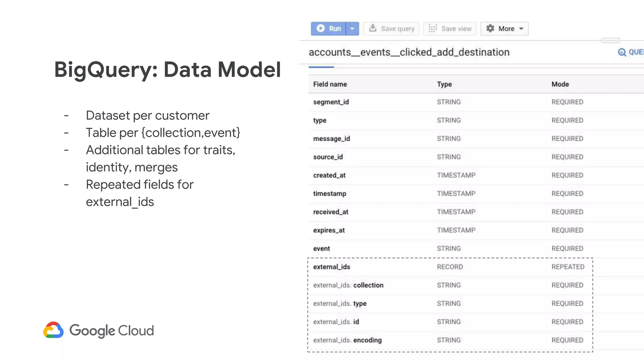Image resolution: width=644 pixels, height=362 pixels.
Task: Click the STRING type of external_ids.encoding
Action: tap(449, 340)
